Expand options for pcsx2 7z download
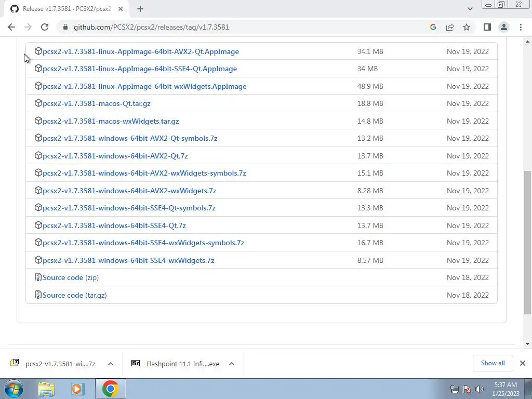The width and height of the screenshot is (532, 399). (x=111, y=364)
